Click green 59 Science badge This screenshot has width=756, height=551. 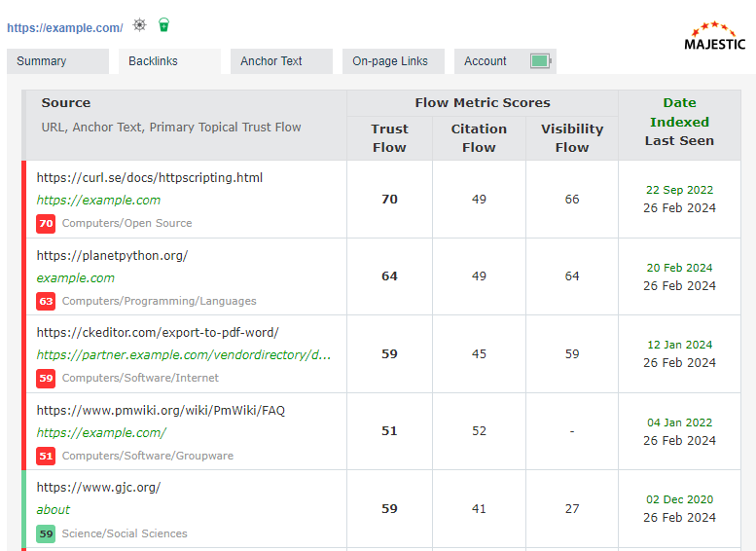[46, 533]
